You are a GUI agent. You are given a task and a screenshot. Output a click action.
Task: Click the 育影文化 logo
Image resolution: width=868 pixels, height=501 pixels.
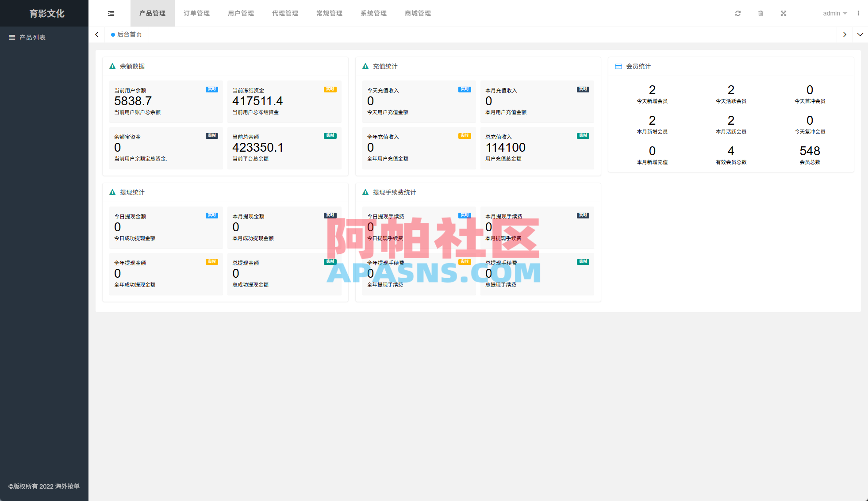pyautogui.click(x=46, y=13)
